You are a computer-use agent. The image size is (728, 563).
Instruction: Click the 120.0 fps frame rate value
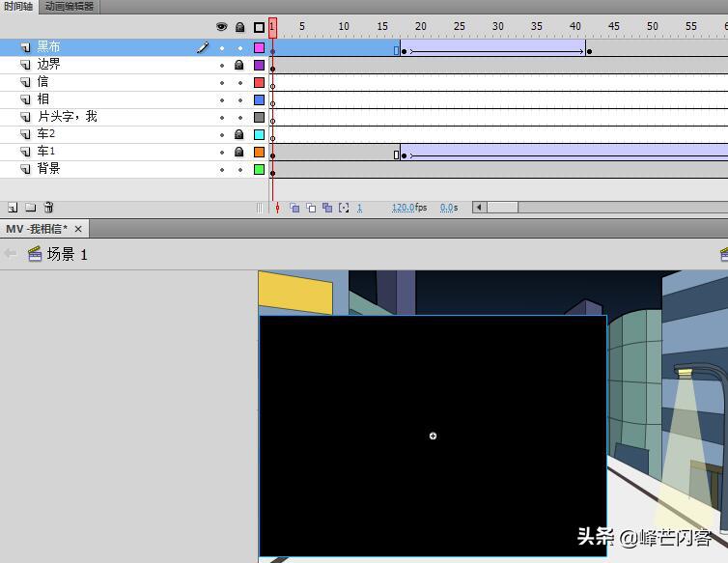click(x=403, y=208)
